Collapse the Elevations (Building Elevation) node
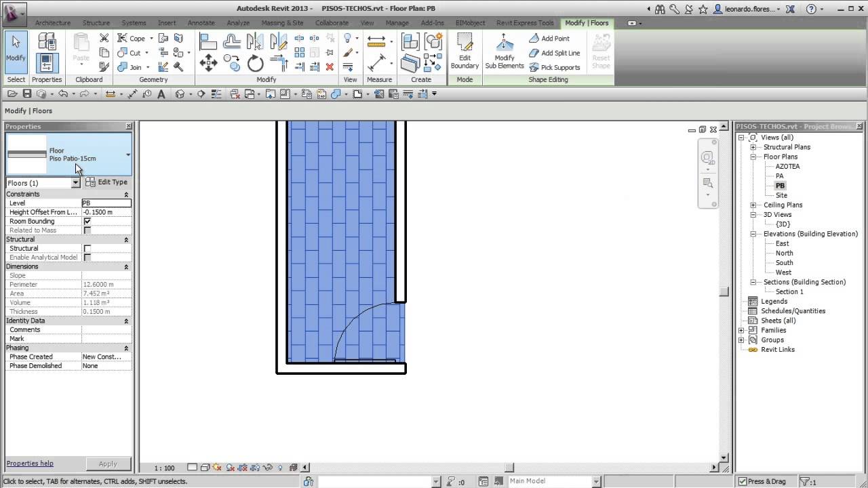 pyautogui.click(x=753, y=234)
